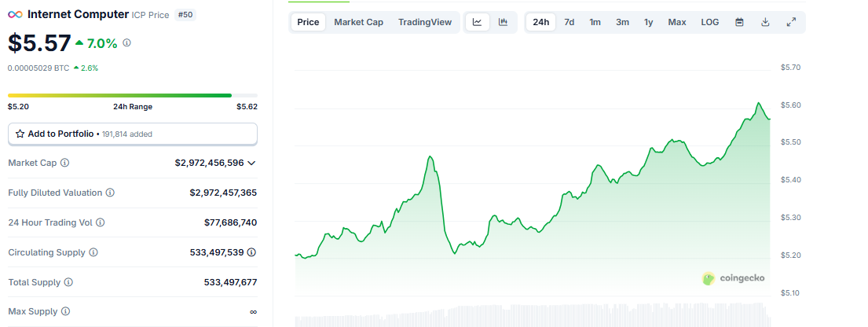Image resolution: width=868 pixels, height=327 pixels.
Task: Select the 1y time range
Action: (x=649, y=22)
